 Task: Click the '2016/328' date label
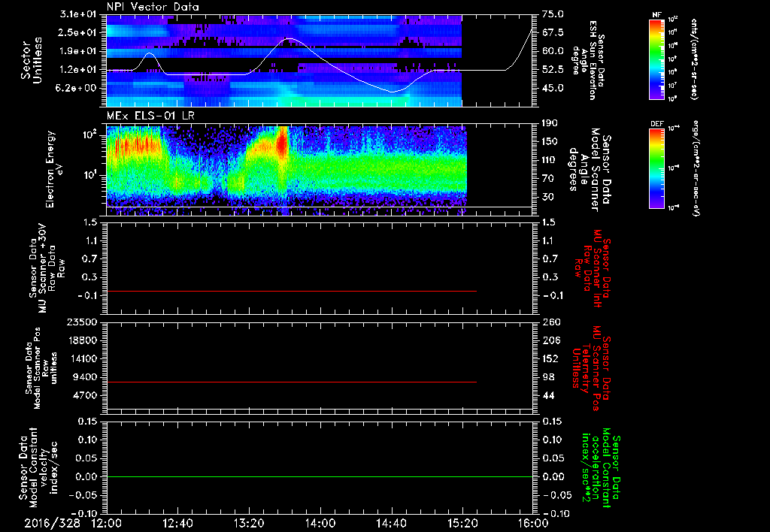(x=52, y=523)
